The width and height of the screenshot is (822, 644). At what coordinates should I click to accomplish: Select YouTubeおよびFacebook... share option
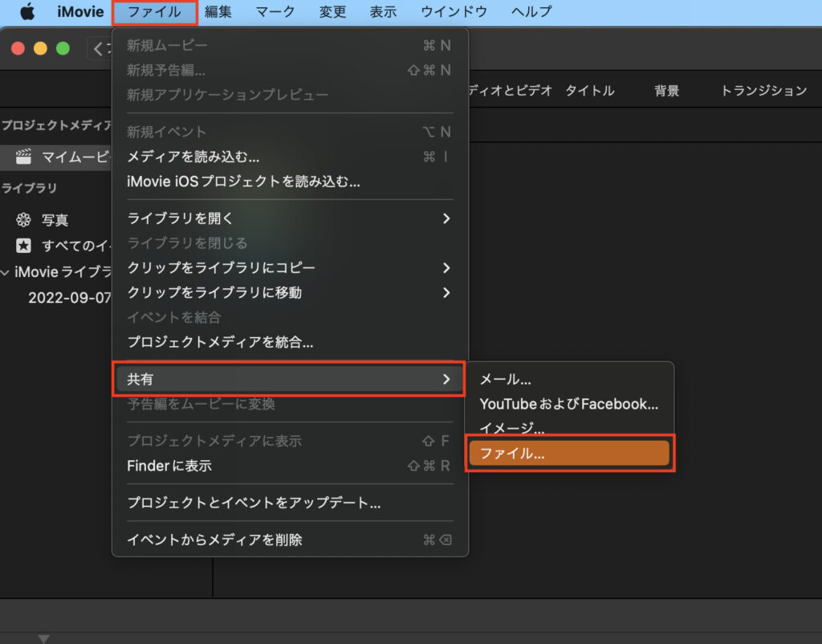[568, 404]
